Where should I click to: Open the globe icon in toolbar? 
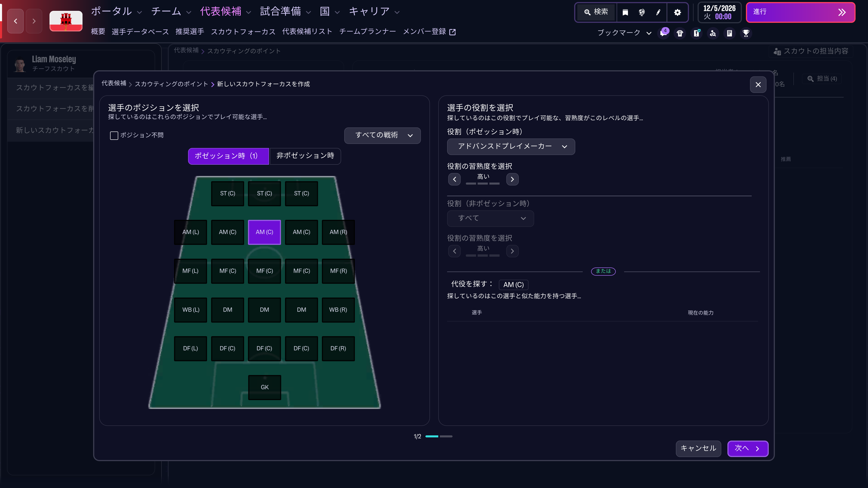point(642,12)
